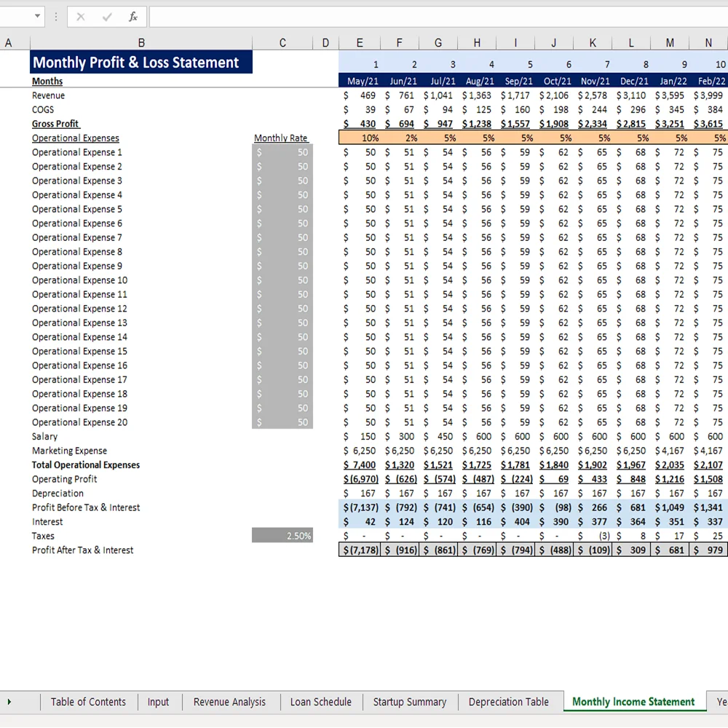This screenshot has height=728, width=728.
Task: Switch to the Table of Contents sheet
Action: pyautogui.click(x=88, y=702)
